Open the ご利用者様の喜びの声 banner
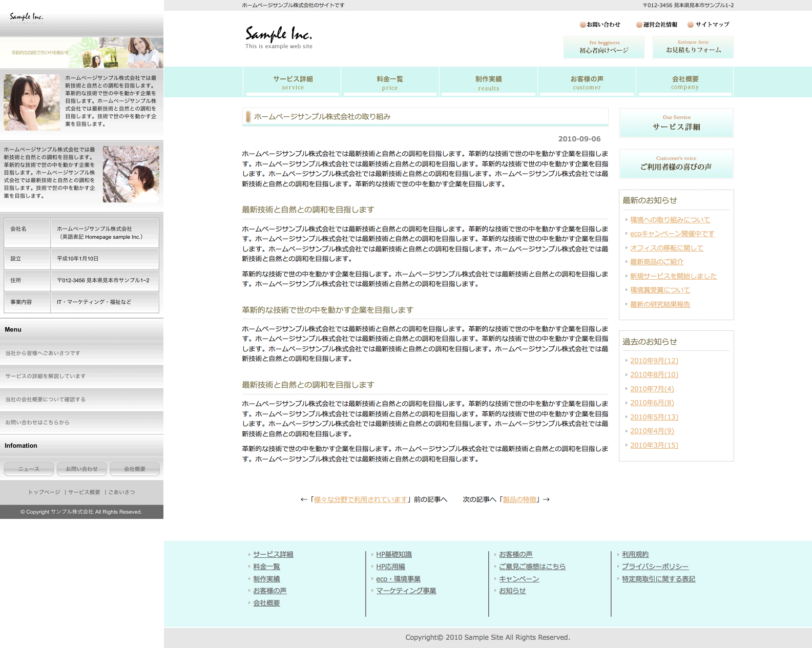The height and width of the screenshot is (648, 812). point(676,163)
